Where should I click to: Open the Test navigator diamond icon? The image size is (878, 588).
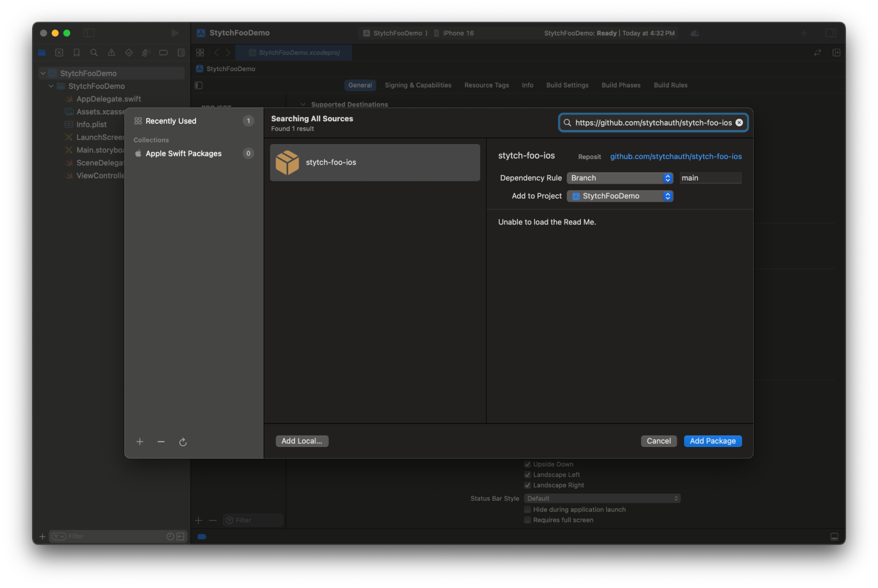[x=129, y=53]
